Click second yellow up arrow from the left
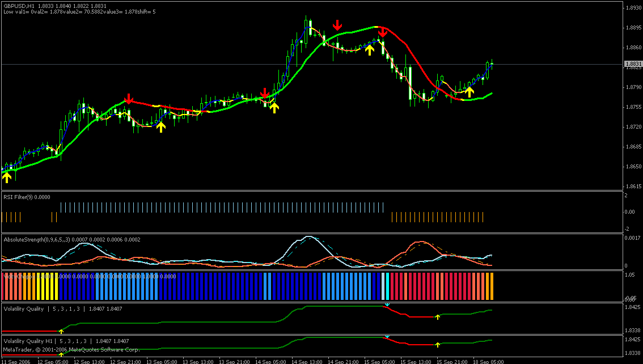 (161, 126)
